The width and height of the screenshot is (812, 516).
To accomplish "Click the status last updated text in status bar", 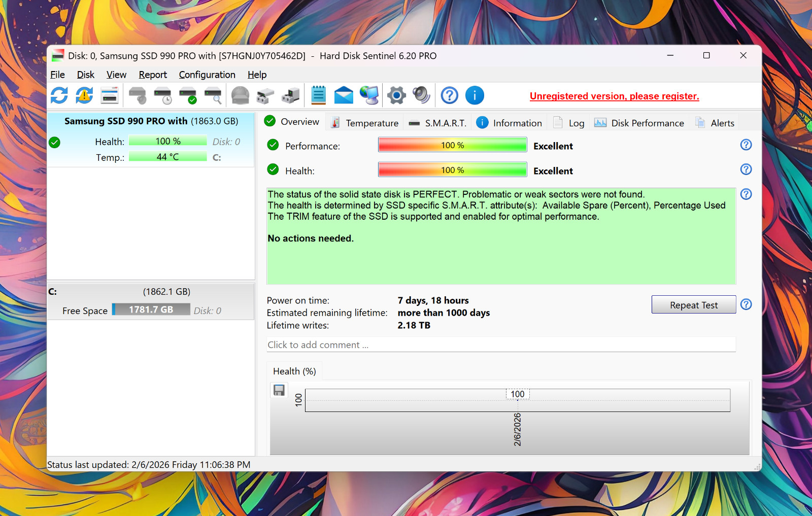I will (x=149, y=464).
